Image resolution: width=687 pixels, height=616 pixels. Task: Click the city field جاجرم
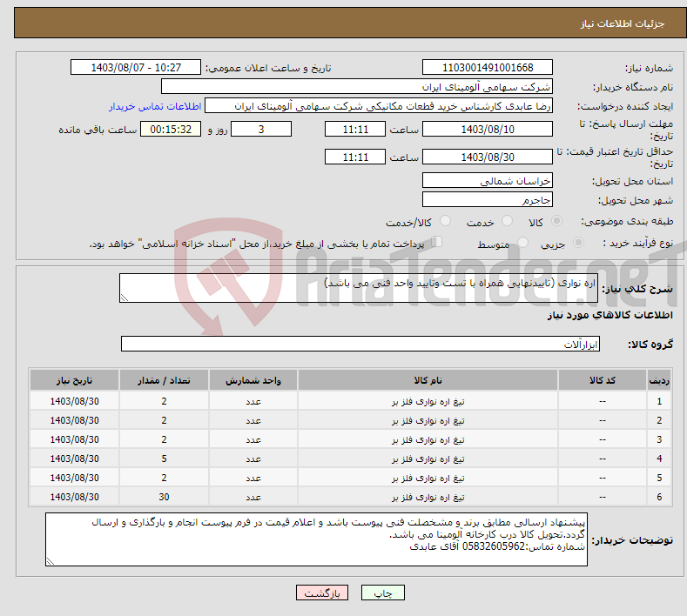point(488,199)
